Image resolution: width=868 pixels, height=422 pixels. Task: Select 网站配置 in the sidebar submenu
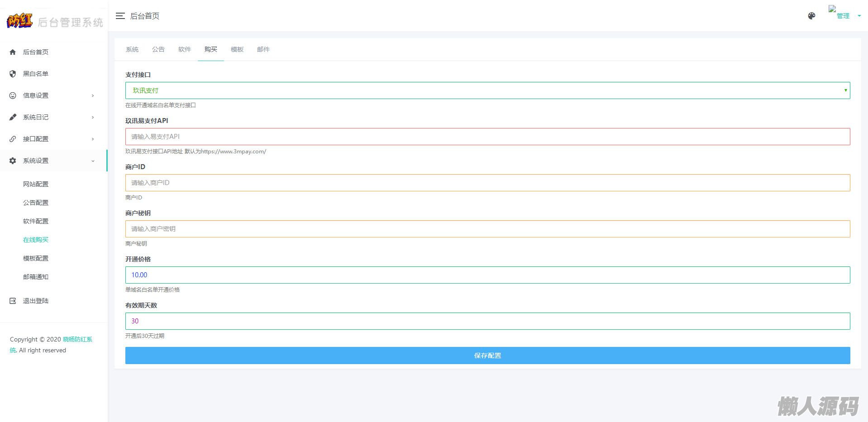coord(36,184)
